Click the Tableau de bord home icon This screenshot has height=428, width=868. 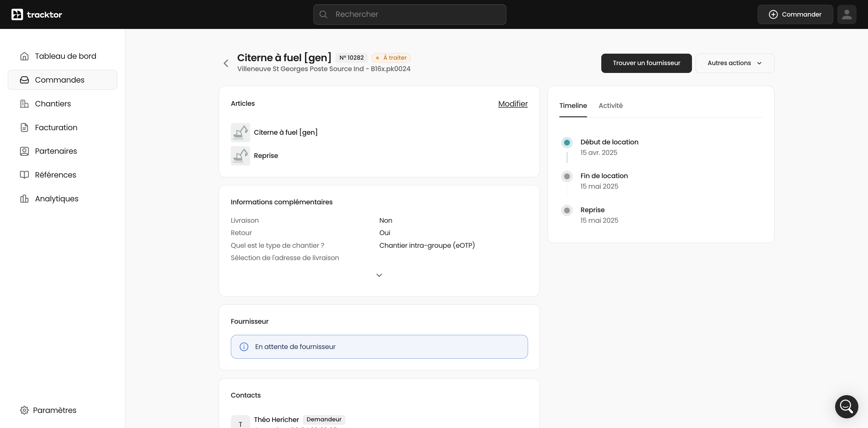point(24,56)
